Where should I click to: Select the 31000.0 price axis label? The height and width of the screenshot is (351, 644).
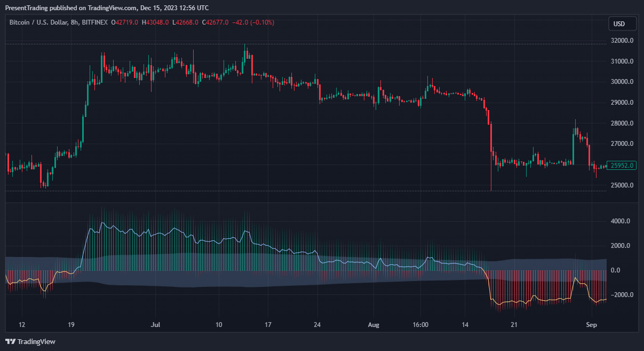point(622,61)
